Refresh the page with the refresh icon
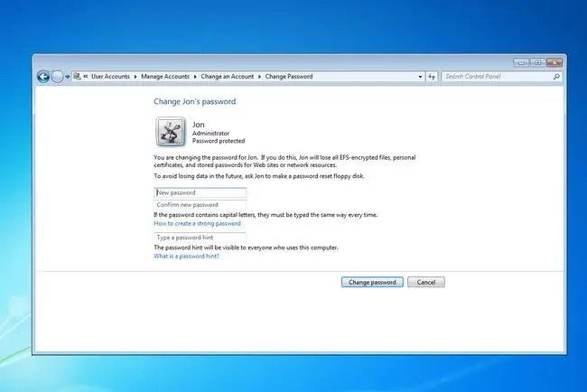This screenshot has height=392, width=587. (x=432, y=77)
